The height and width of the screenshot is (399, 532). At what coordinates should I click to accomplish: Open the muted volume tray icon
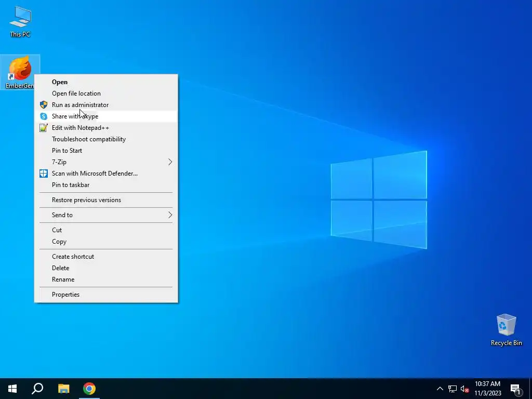coord(464,389)
